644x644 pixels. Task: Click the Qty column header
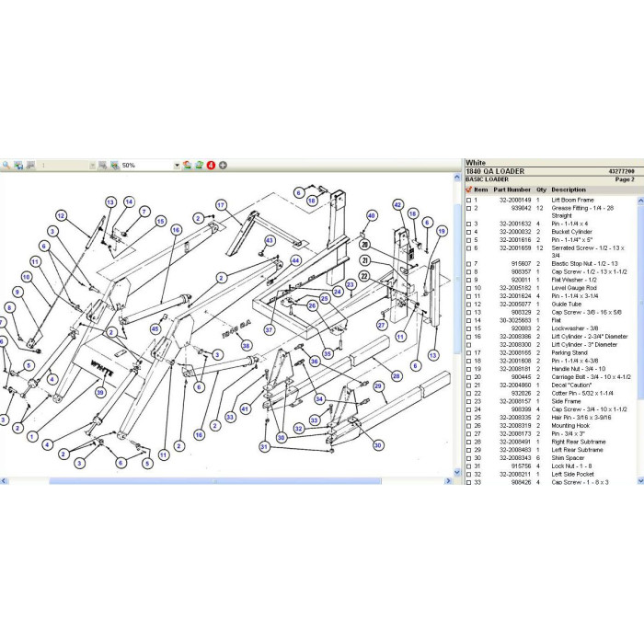pyautogui.click(x=541, y=190)
